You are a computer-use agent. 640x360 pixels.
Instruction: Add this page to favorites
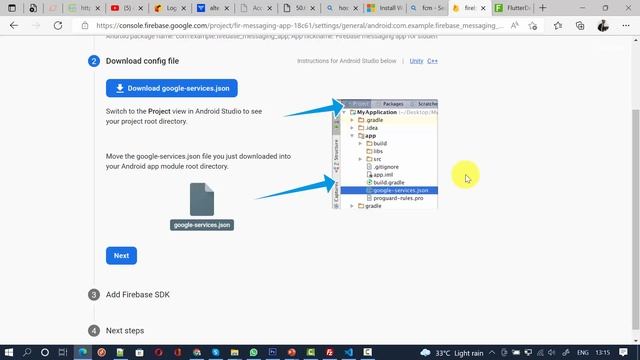point(533,26)
